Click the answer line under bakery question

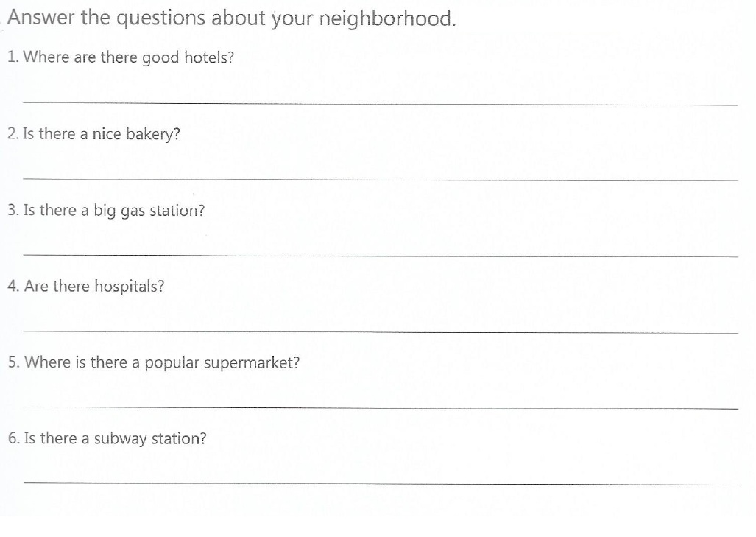[x=381, y=180]
